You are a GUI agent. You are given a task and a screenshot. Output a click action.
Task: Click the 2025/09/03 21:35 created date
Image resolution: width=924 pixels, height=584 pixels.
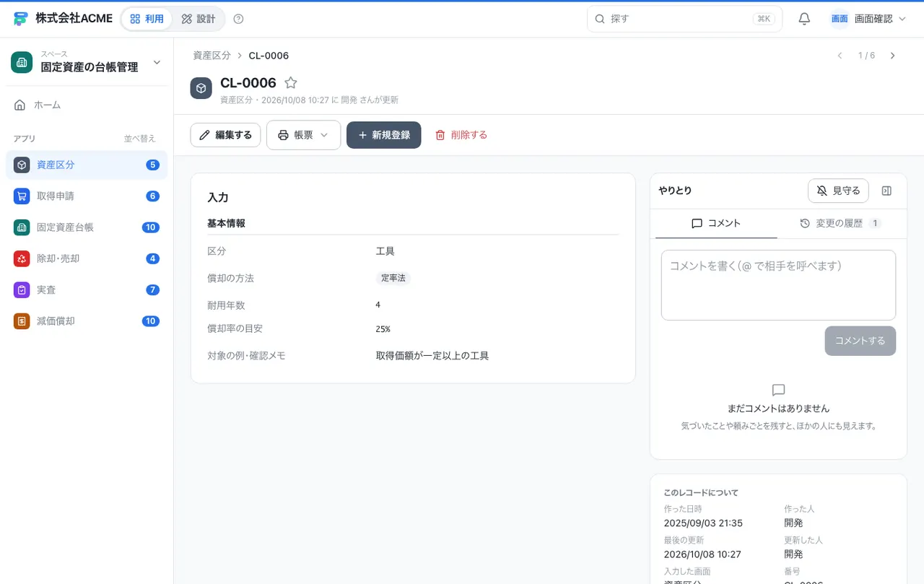703,523
